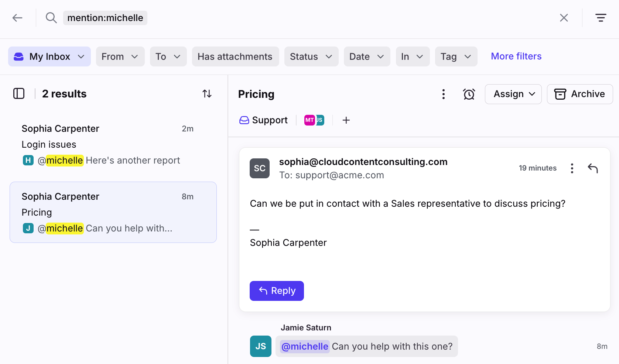Click the reply arrow icon on Sophia's email
This screenshot has height=364, width=619.
pyautogui.click(x=592, y=168)
